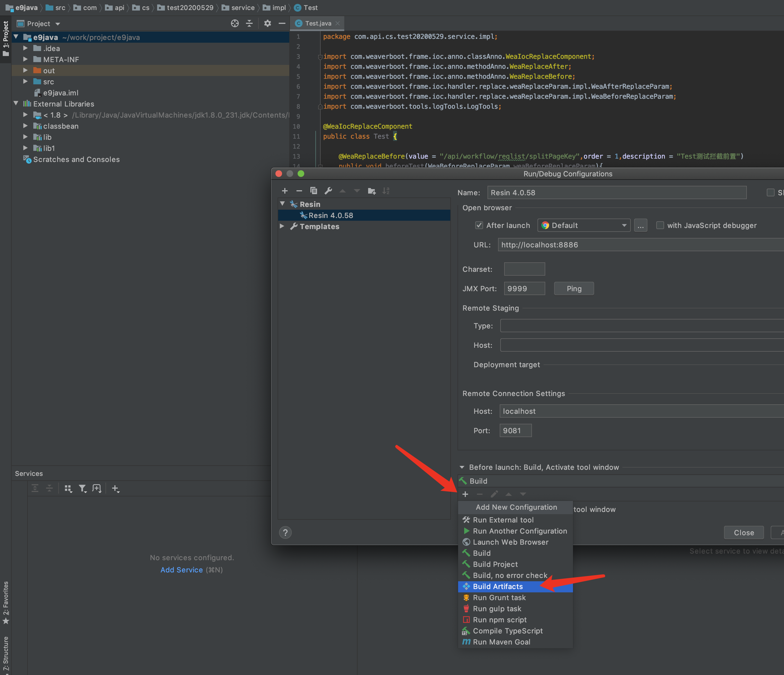The image size is (784, 675).
Task: Click the add configuration plus icon in the dialog
Action: point(284,191)
